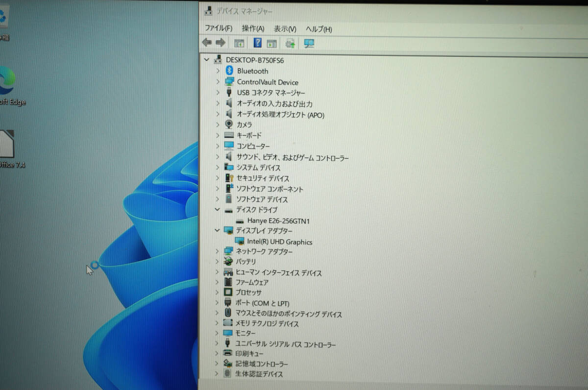Collapse the DESKTOP-B750FS6 root node

206,60
